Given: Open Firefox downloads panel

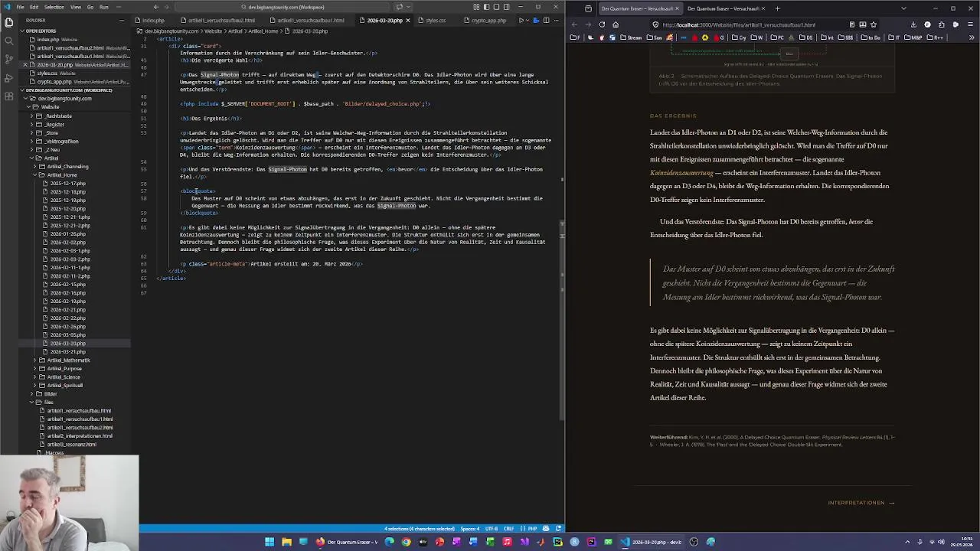Looking at the screenshot, I should (913, 24).
